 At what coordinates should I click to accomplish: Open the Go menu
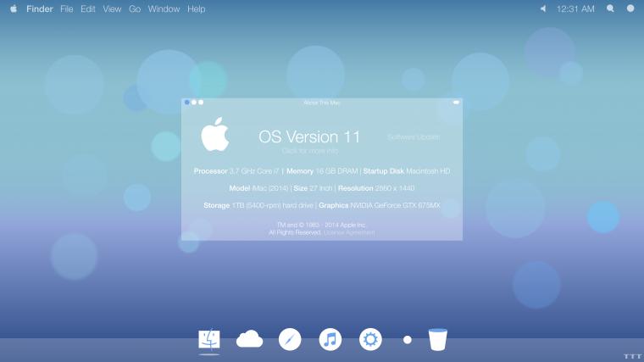point(135,9)
